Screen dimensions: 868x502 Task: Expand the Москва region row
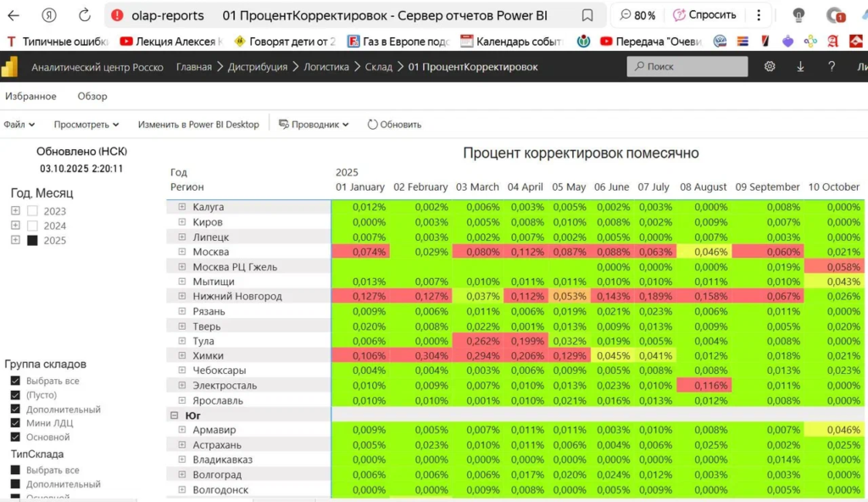point(181,252)
